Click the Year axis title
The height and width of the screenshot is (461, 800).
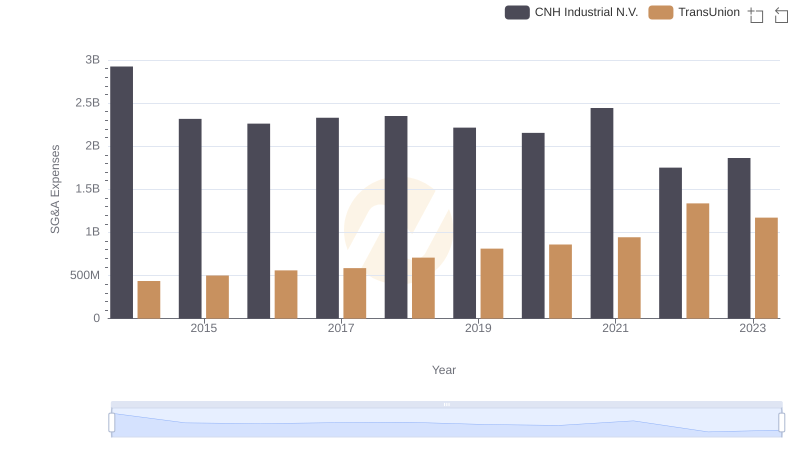(x=444, y=370)
